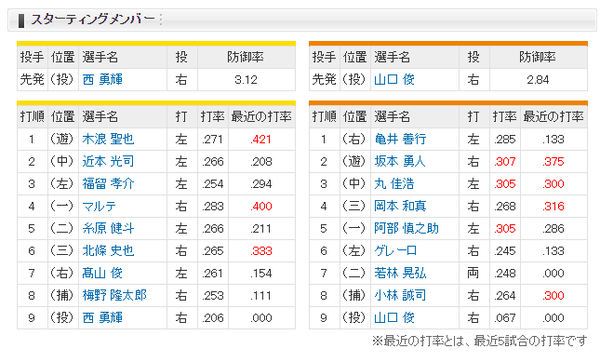Open 岡本 和真 player link
Image resolution: width=600 pixels, height=362 pixels.
[x=400, y=206]
